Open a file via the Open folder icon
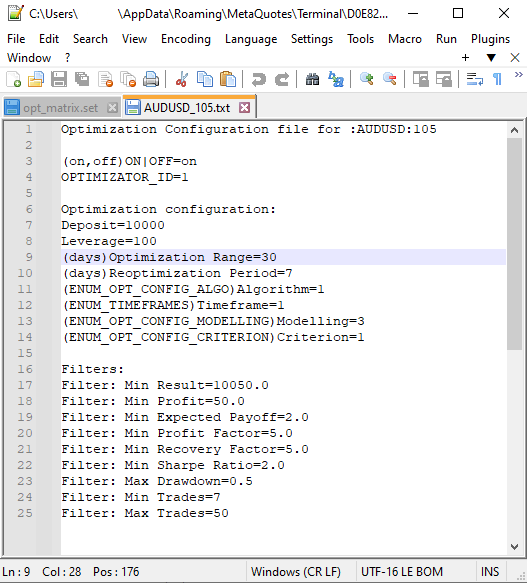 [36, 79]
